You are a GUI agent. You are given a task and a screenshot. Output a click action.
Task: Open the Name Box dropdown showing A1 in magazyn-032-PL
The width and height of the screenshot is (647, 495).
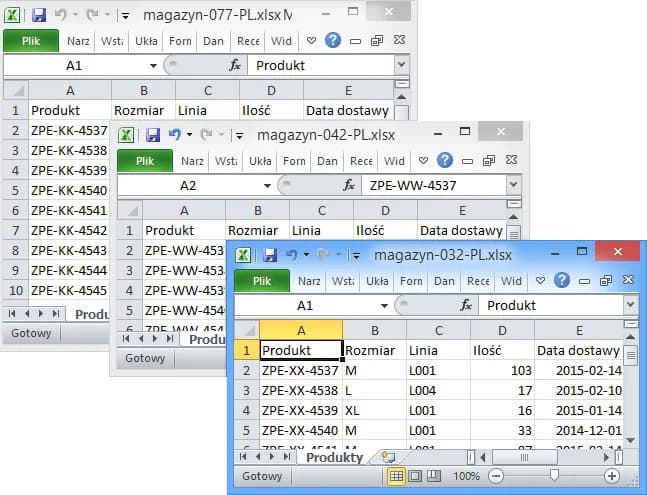[382, 306]
